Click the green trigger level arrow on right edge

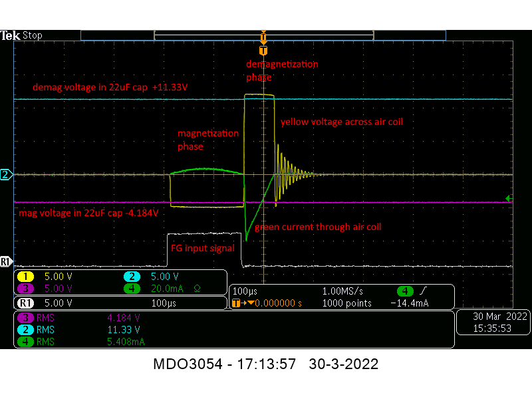[509, 198]
